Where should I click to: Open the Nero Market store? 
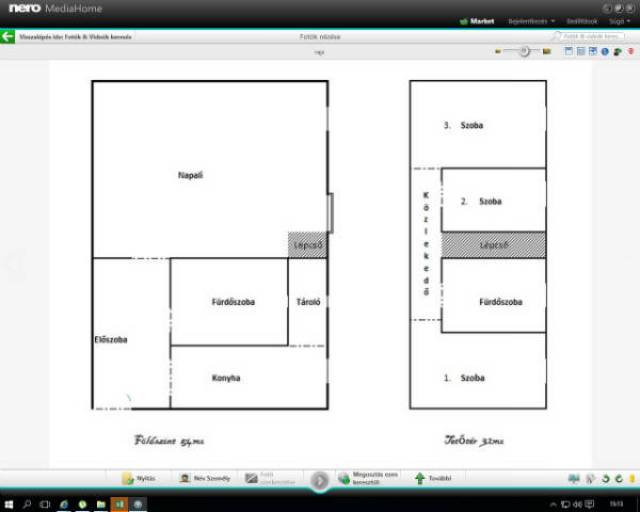(478, 21)
